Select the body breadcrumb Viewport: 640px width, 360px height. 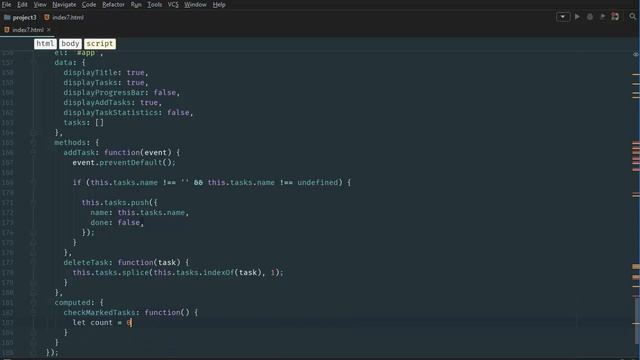(x=70, y=44)
